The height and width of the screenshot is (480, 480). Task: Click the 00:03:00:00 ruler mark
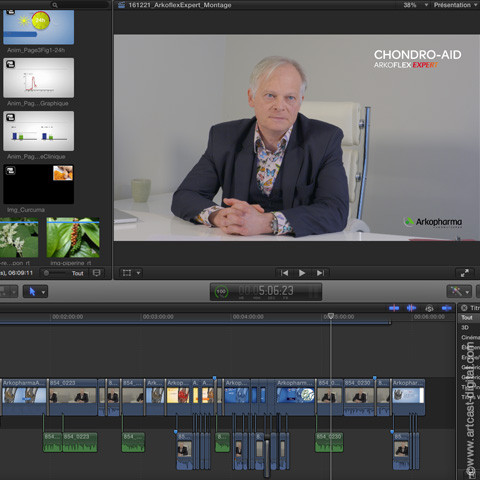(x=158, y=317)
